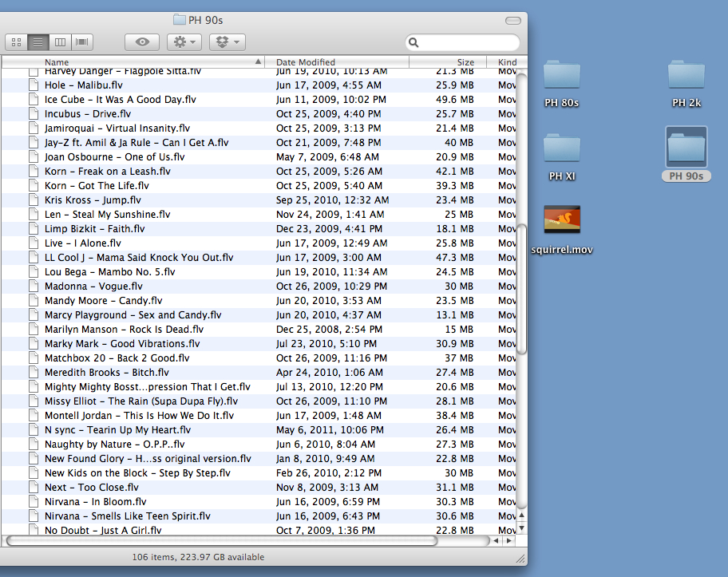Viewport: 728px width, 577px height.
Task: Click the horizontal scroll right arrow
Action: 508,541
